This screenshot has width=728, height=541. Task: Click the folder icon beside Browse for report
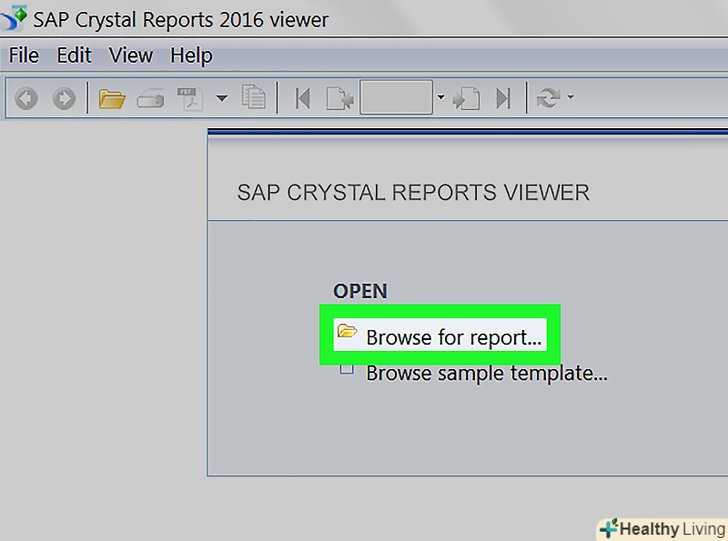(347, 331)
